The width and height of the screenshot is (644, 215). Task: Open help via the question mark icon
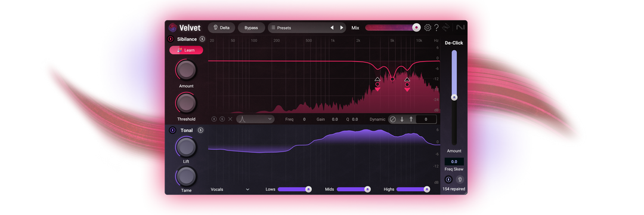436,27
